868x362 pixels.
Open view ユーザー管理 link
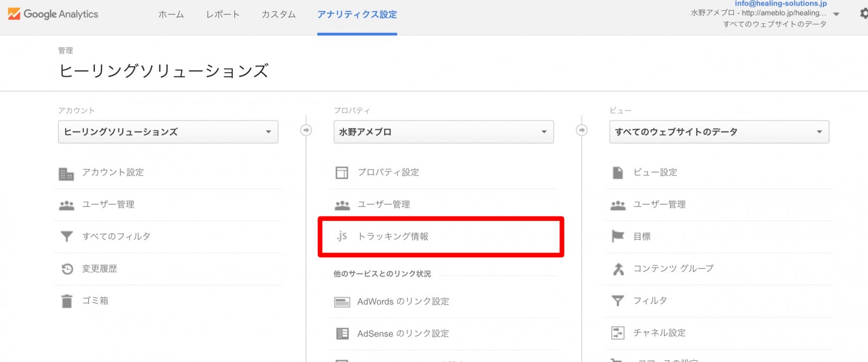[659, 205]
